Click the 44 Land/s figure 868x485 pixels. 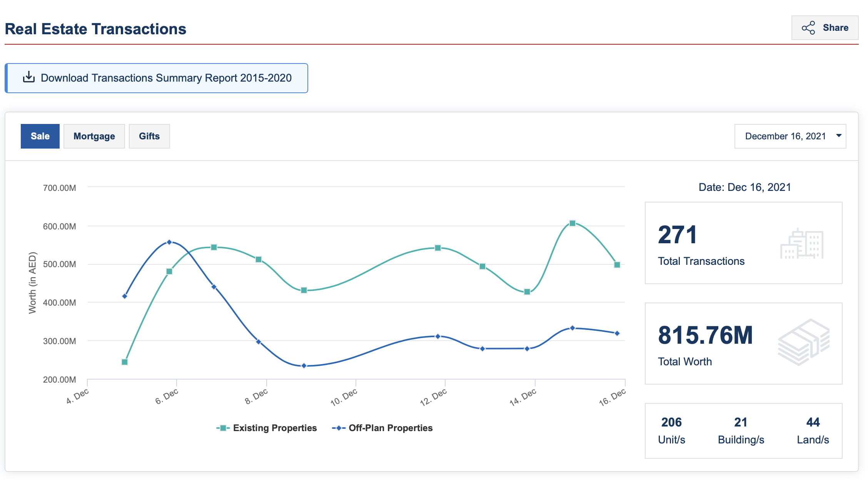(x=813, y=422)
